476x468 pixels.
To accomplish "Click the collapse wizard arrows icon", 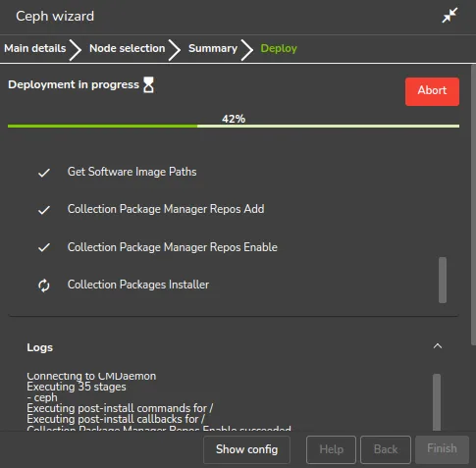I will (x=450, y=16).
